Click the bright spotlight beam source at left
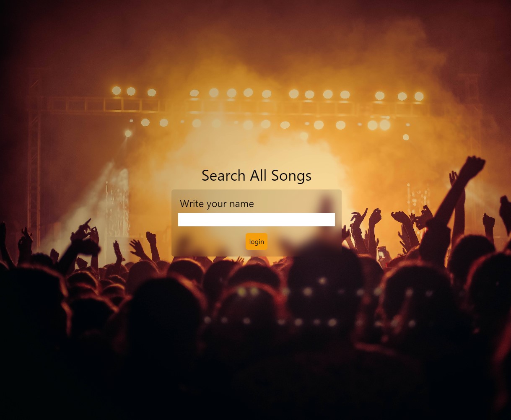The image size is (511, 420). point(128,133)
